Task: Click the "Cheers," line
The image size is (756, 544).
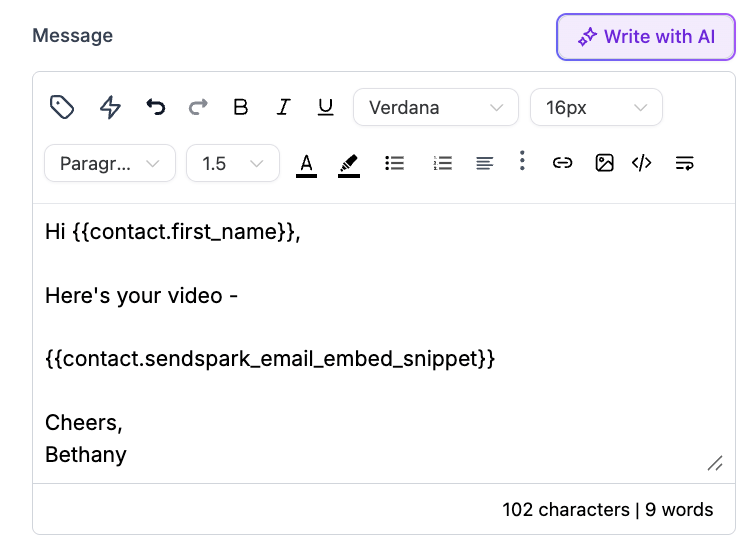Action: [84, 423]
